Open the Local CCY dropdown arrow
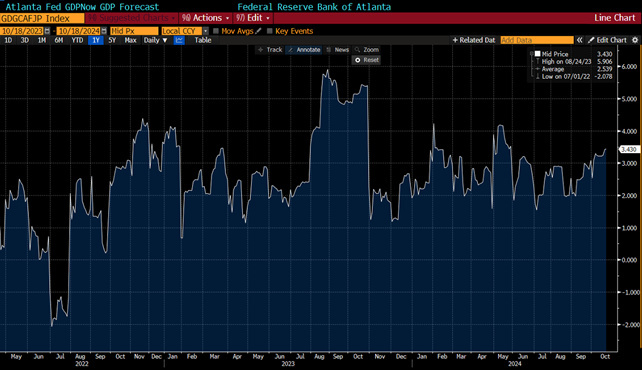Viewport: 642px width, 370px height. (x=206, y=31)
